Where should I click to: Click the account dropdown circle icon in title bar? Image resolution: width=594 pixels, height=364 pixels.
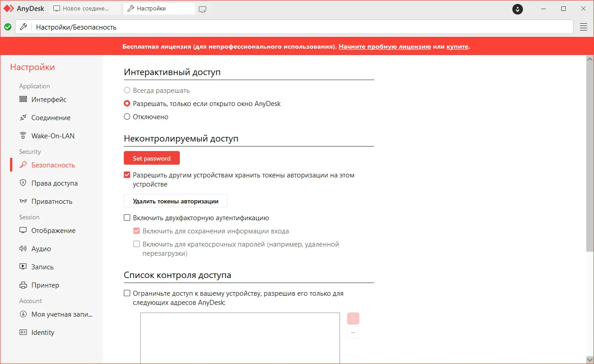click(518, 9)
